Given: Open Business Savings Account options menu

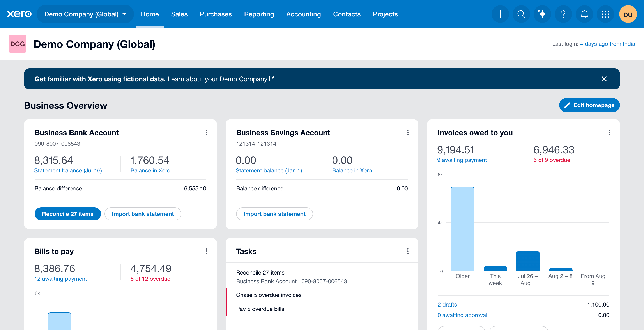Looking at the screenshot, I should (x=408, y=133).
